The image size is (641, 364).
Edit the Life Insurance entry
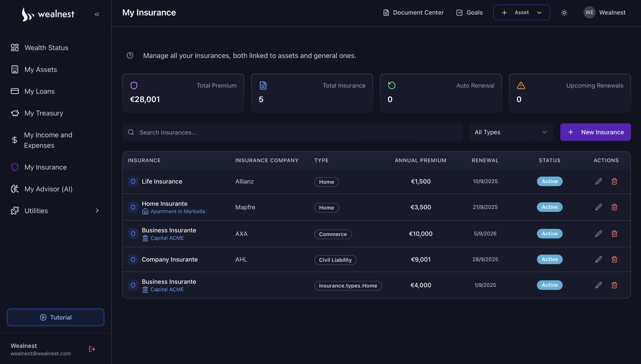tap(598, 181)
